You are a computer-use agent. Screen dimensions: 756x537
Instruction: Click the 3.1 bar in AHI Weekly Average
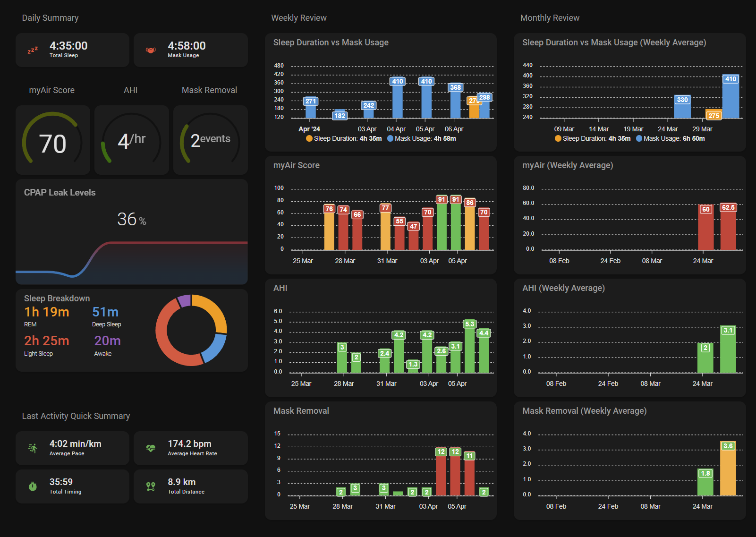728,349
